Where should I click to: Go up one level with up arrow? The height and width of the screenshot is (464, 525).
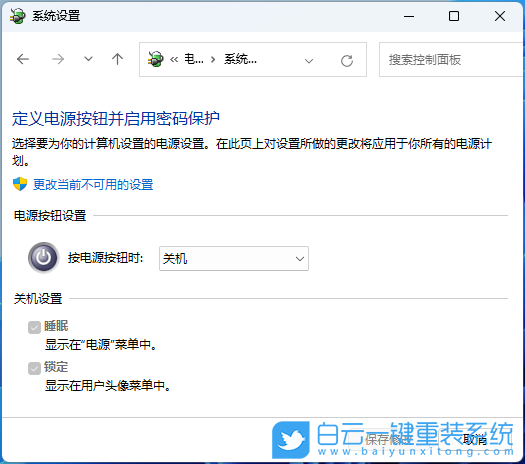point(117,59)
